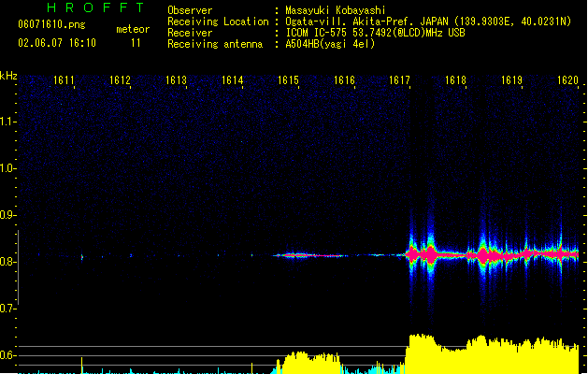The height and width of the screenshot is (374, 588).
Task: Jump to the 1617 time marker
Action: click(400, 81)
